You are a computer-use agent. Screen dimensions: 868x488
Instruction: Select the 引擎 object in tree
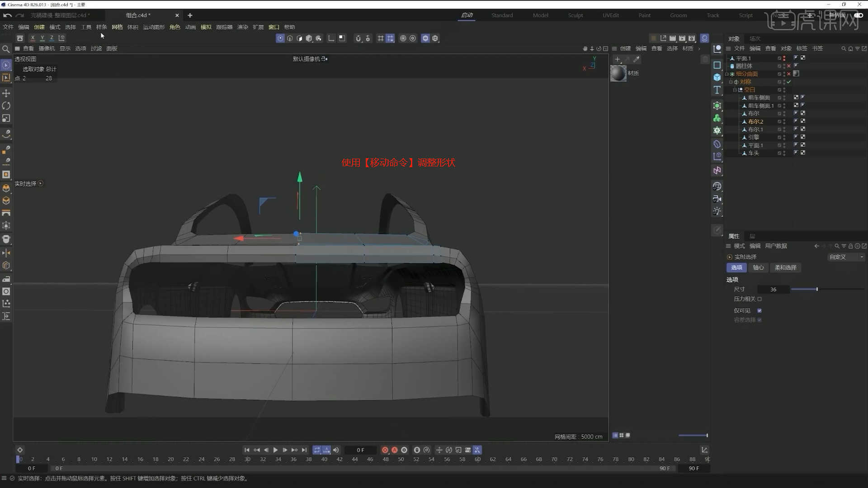[x=754, y=137]
